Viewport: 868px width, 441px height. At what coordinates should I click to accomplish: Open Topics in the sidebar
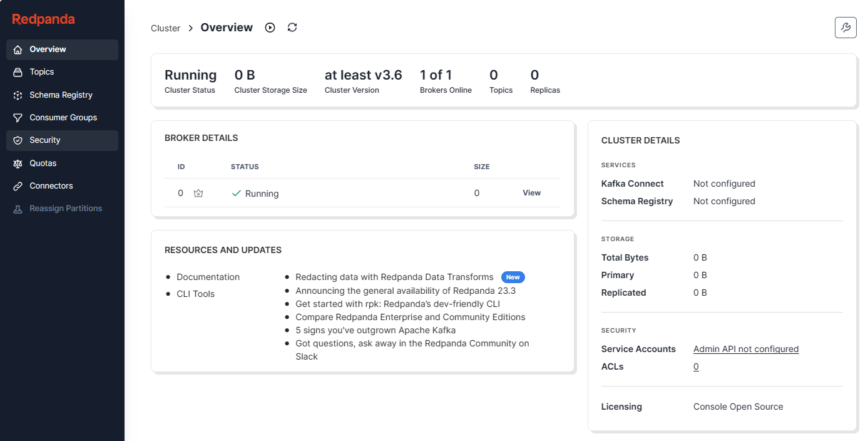pos(42,72)
